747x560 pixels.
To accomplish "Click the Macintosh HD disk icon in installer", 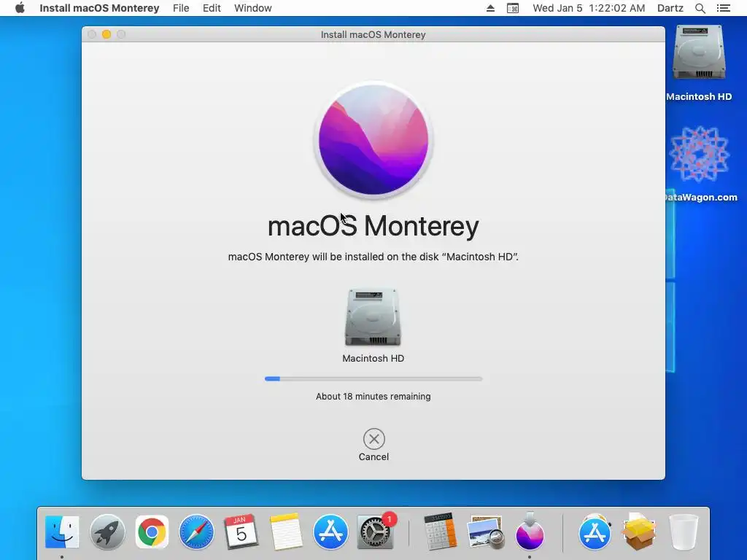I will [x=373, y=316].
